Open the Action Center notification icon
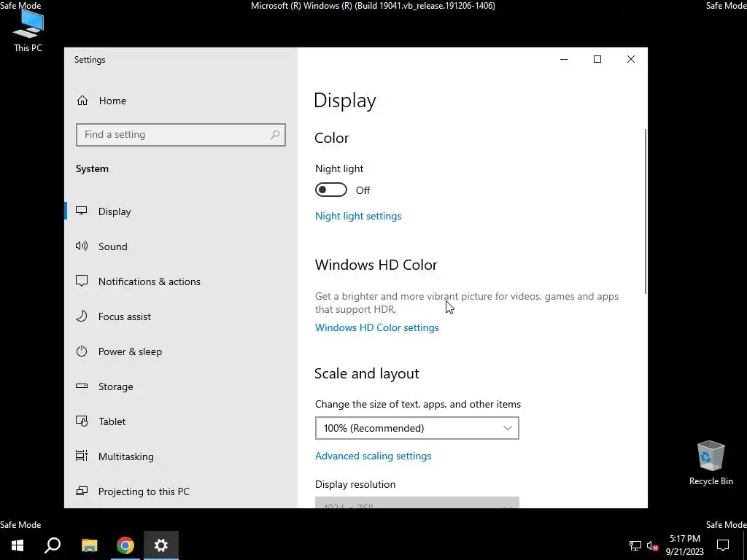747x560 pixels. pyautogui.click(x=723, y=545)
